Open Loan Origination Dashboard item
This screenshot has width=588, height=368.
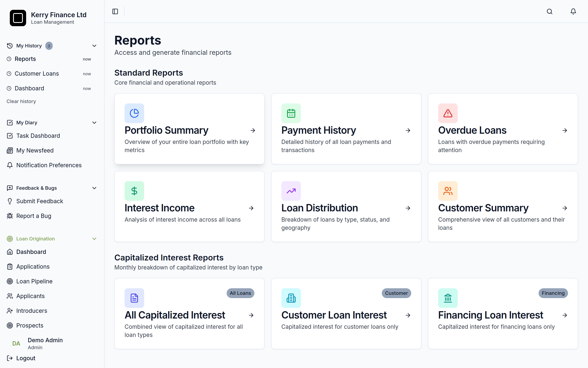point(52,252)
